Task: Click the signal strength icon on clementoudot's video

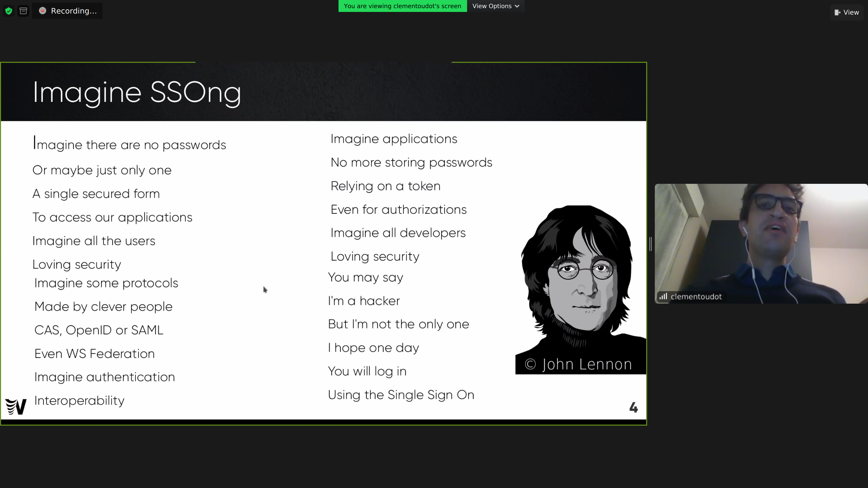Action: tap(663, 296)
